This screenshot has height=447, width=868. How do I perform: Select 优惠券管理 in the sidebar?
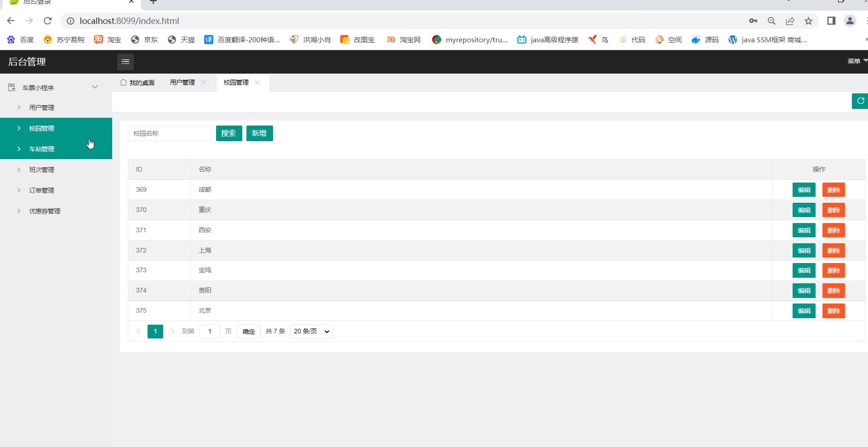[56, 211]
